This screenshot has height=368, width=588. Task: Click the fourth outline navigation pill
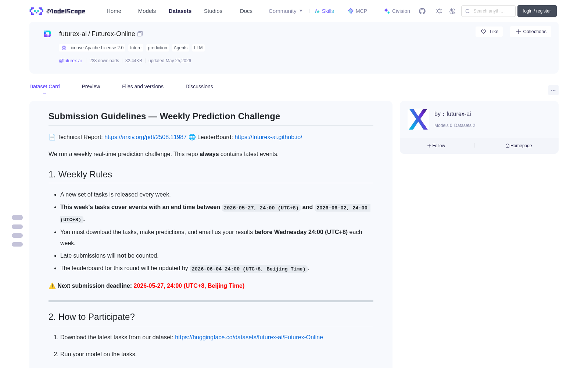(17, 244)
